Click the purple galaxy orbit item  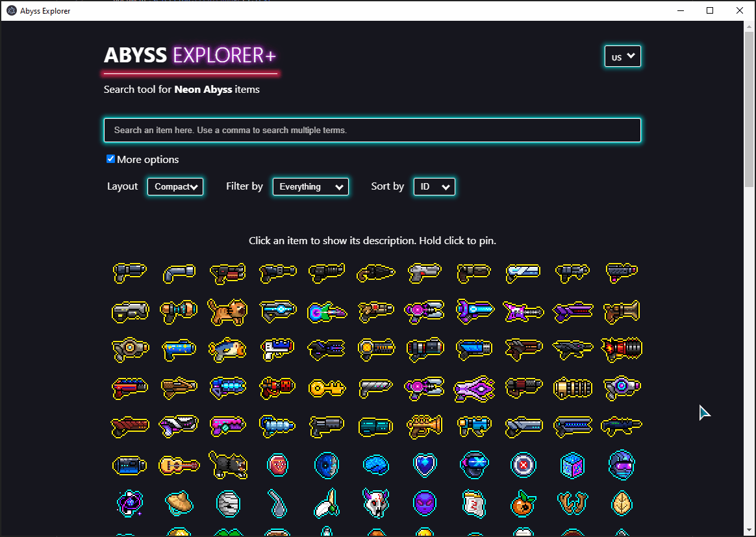pos(130,503)
